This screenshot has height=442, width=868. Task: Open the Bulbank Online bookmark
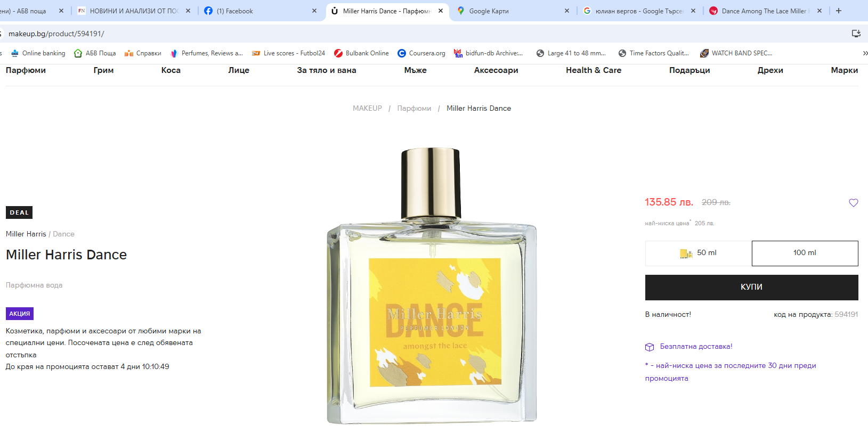tap(361, 53)
